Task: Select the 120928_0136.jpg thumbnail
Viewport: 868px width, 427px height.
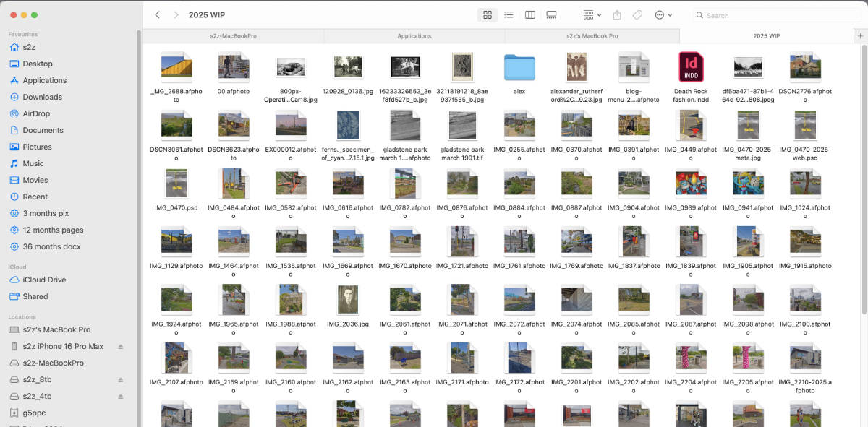Action: tap(348, 67)
